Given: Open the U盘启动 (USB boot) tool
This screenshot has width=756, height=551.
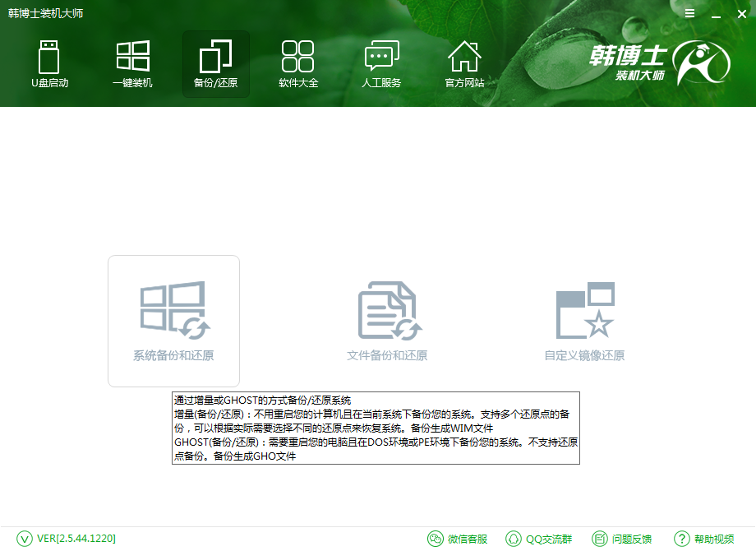Looking at the screenshot, I should [x=49, y=63].
